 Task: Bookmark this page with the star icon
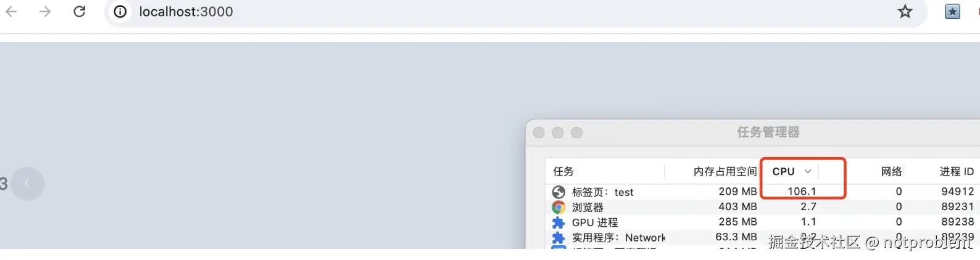[905, 11]
